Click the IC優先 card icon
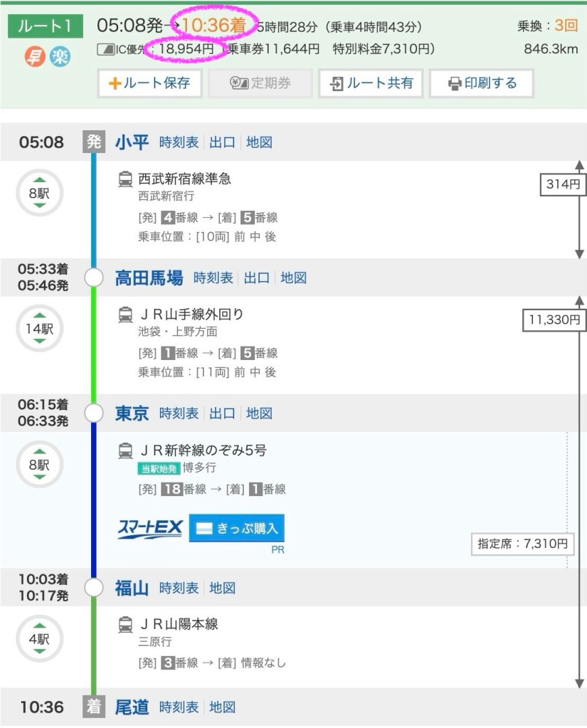This screenshot has width=587, height=728. (105, 50)
